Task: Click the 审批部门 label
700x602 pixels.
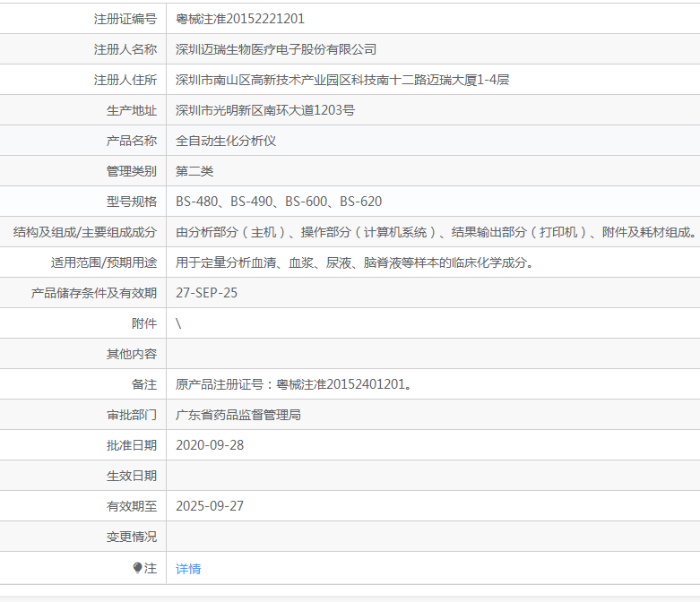Action: 132,415
